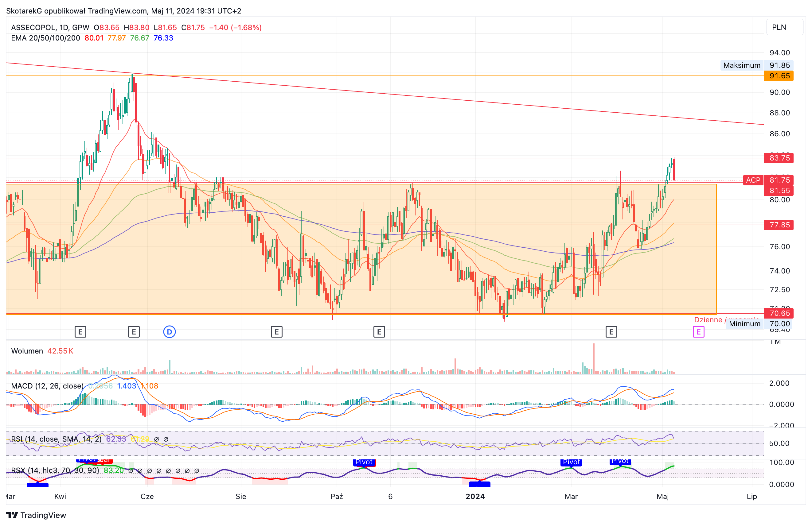The width and height of the screenshot is (812, 526).
Task: Click the RSX value 83.20
Action: coord(114,470)
